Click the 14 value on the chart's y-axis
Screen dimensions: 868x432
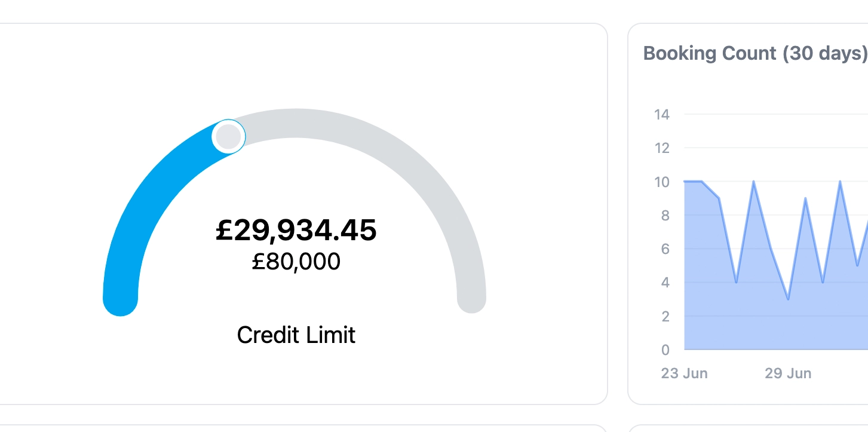(662, 114)
